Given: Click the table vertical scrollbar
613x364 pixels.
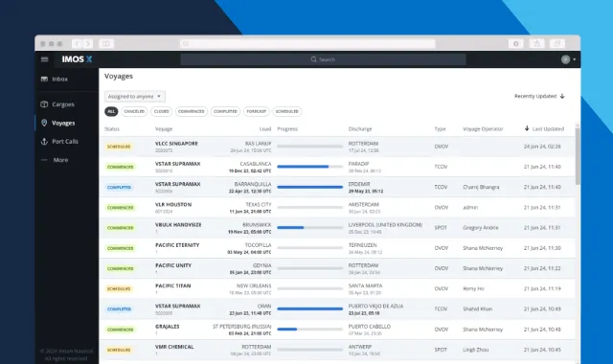Looking at the screenshot, I should click(x=578, y=156).
